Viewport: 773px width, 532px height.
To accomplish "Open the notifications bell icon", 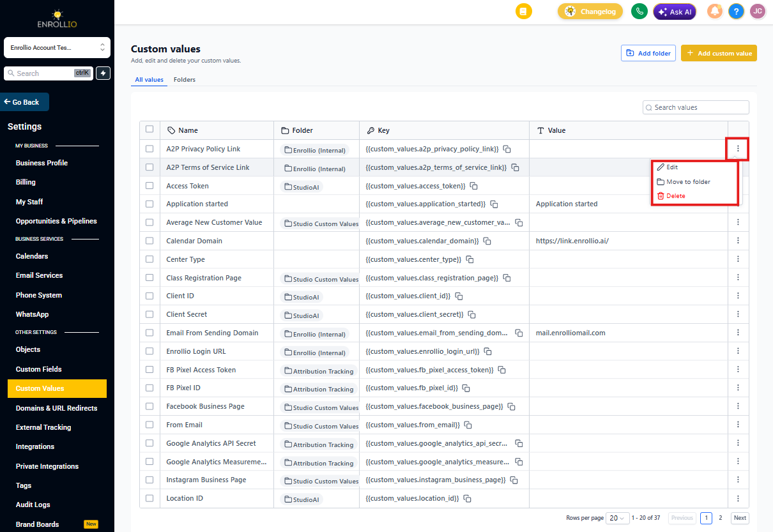I will pos(715,11).
